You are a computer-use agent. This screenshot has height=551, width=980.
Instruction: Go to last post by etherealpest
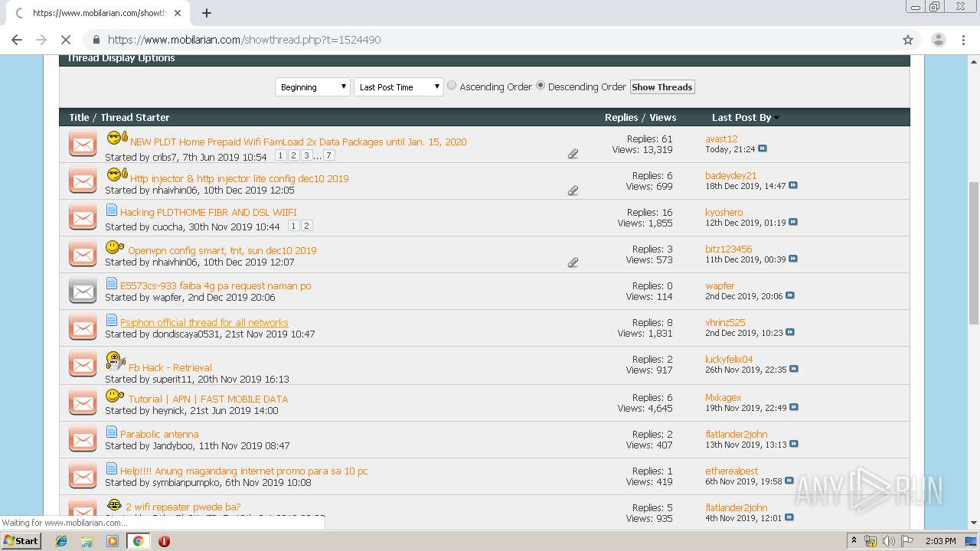point(789,481)
